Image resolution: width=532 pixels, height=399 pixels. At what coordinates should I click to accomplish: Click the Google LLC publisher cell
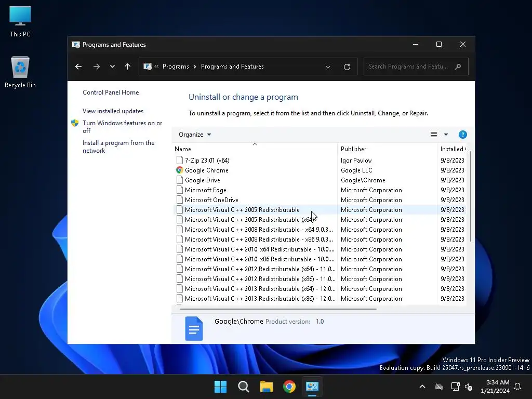(356, 170)
